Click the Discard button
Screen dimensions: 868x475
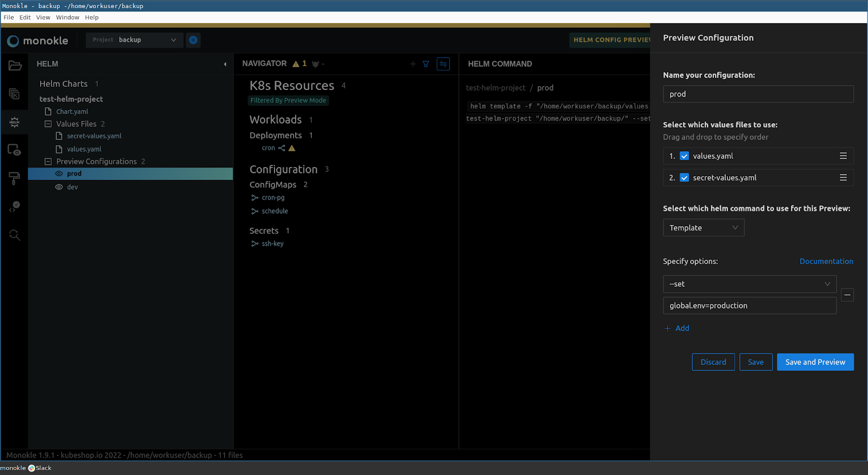(x=713, y=362)
